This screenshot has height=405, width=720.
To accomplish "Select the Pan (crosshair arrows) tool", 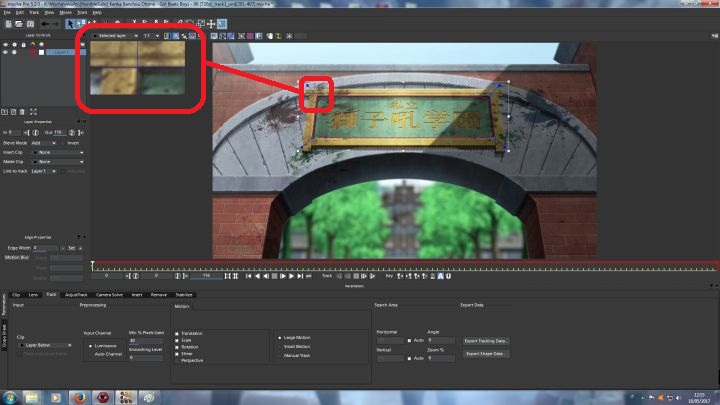I will (x=211, y=23).
